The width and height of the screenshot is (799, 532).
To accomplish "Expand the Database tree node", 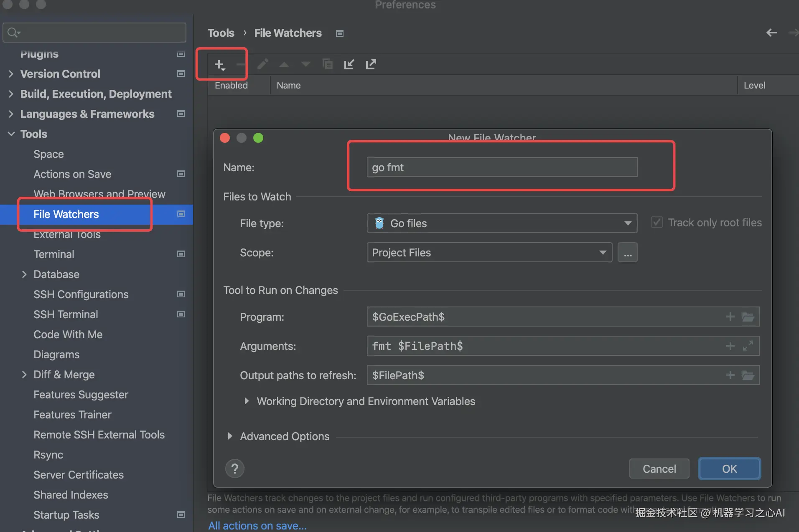I will 24,274.
